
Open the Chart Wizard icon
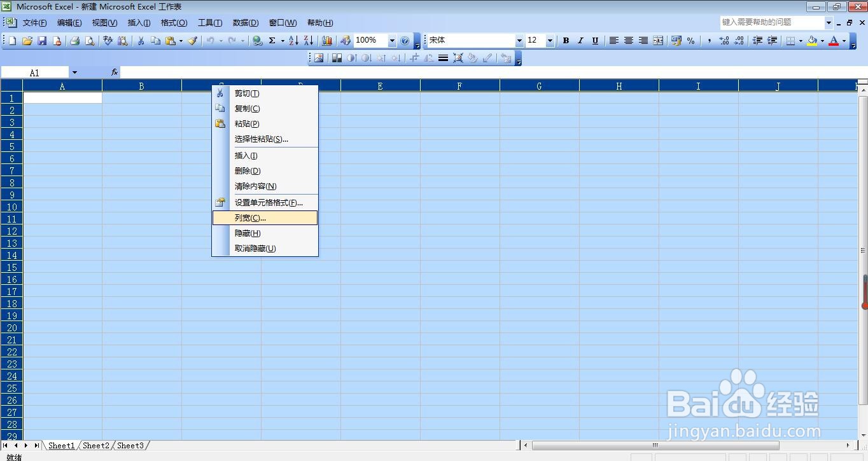[x=327, y=41]
